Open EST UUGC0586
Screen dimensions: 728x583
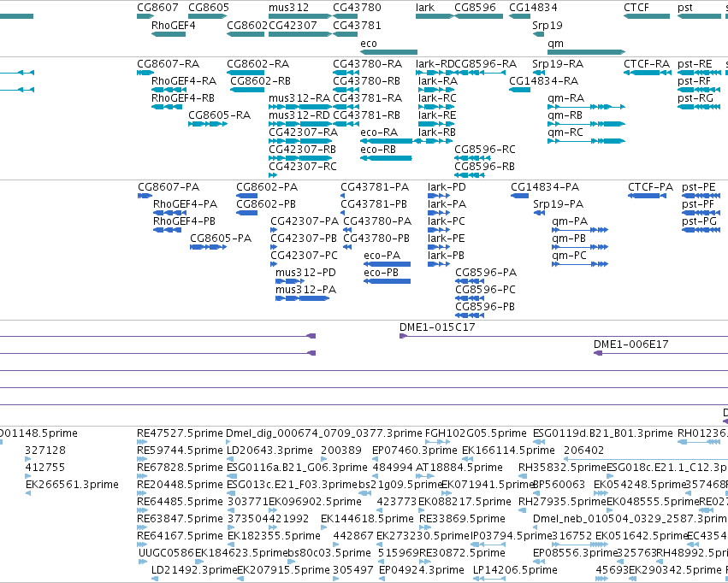tap(166, 553)
